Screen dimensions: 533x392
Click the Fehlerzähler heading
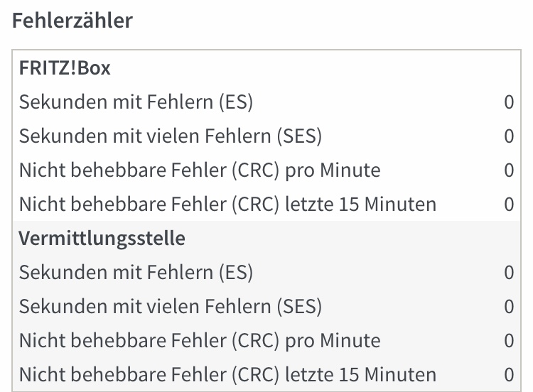(x=72, y=20)
